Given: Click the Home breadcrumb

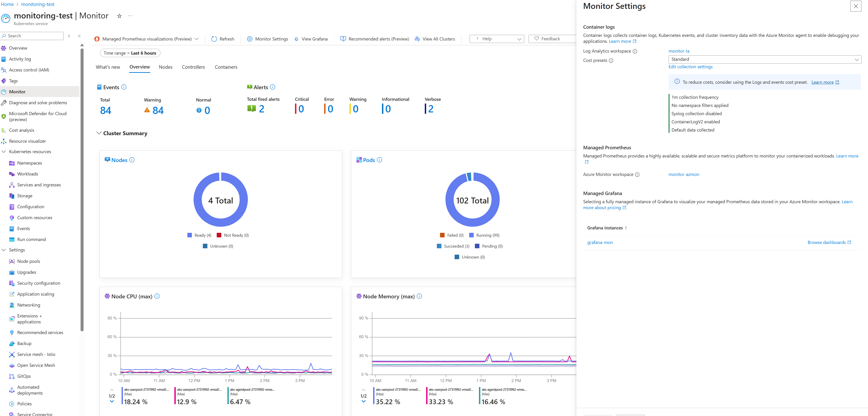Looking at the screenshot, I should point(7,4).
